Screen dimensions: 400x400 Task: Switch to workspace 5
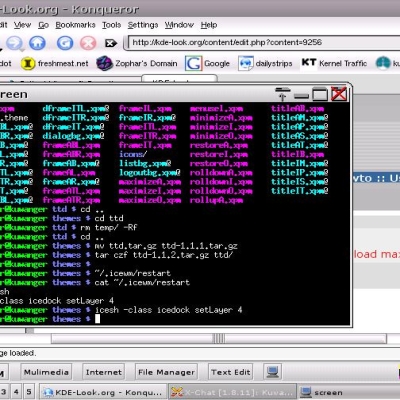coord(29,392)
